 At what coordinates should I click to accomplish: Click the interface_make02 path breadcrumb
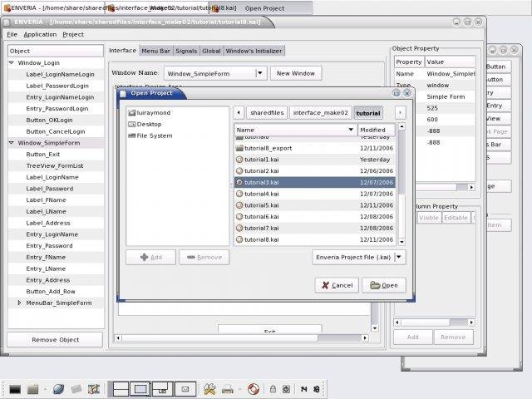pos(320,112)
